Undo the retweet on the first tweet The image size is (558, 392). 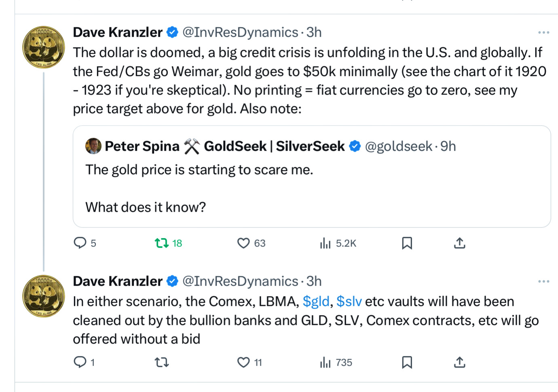coord(162,243)
